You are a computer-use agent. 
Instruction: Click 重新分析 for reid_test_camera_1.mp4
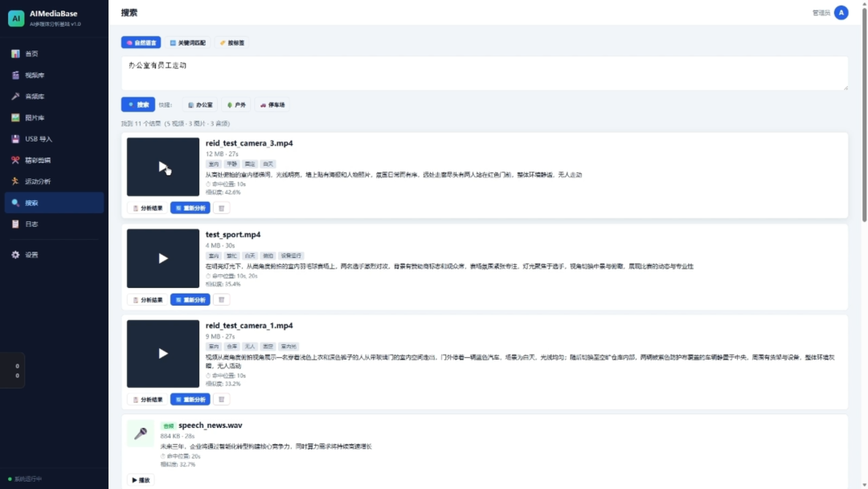tap(190, 399)
